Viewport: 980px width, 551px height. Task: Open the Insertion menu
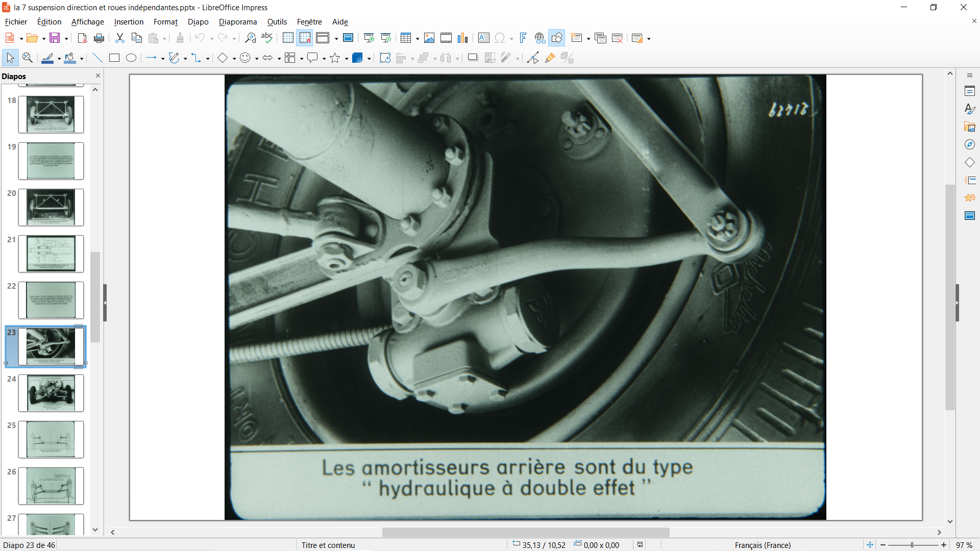(129, 22)
